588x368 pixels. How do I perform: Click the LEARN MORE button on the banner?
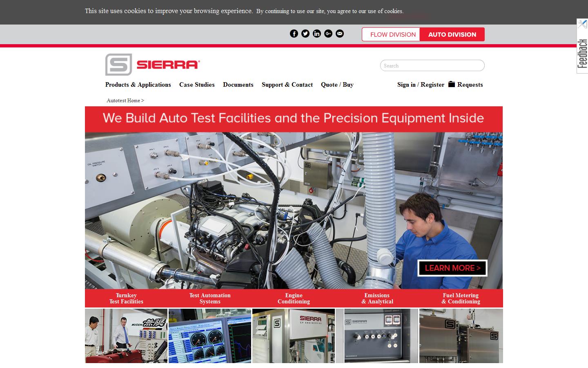point(452,268)
